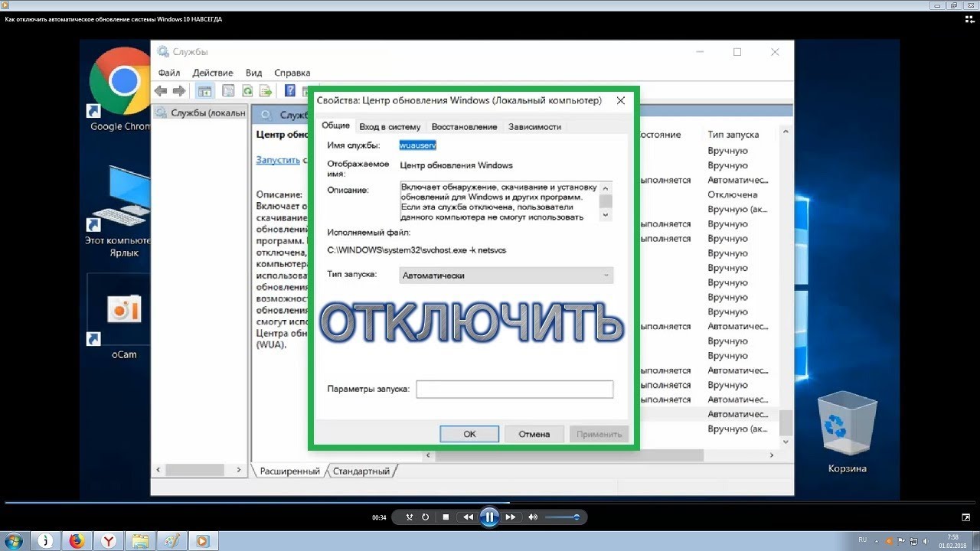980x551 pixels.
Task: Open Yandex browser from taskbar
Action: (x=109, y=541)
